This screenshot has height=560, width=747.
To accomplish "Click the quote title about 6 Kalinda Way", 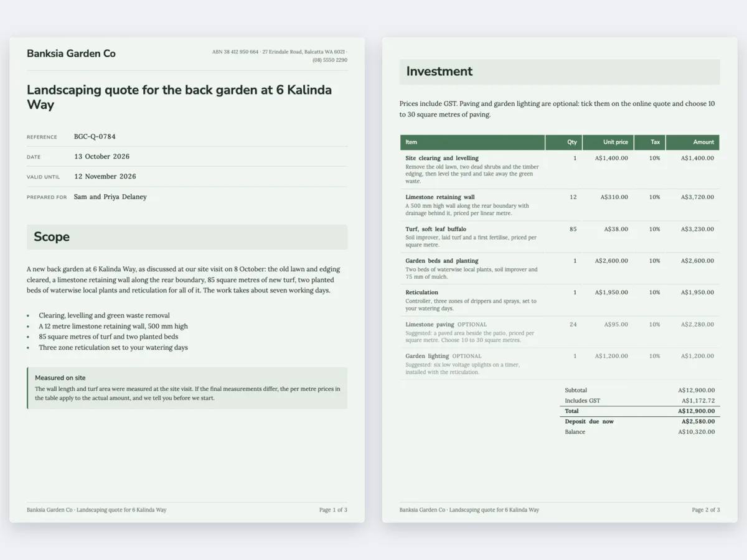I will 179,97.
